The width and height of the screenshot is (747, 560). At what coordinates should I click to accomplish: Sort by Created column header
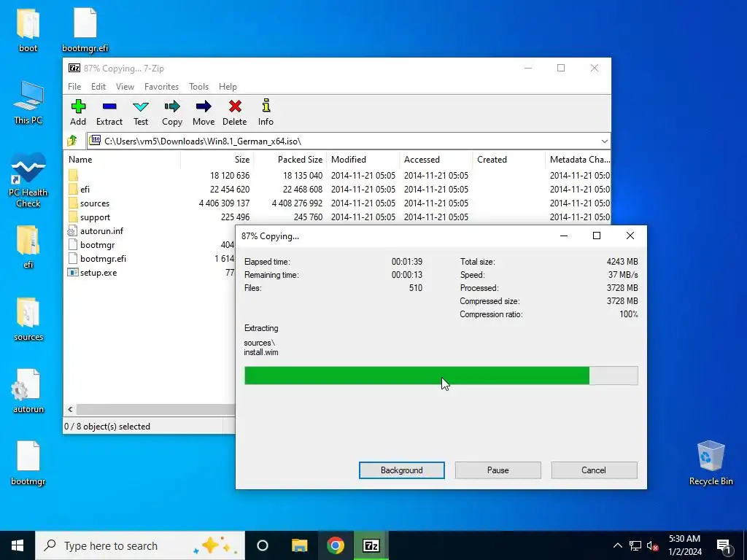tap(508, 160)
